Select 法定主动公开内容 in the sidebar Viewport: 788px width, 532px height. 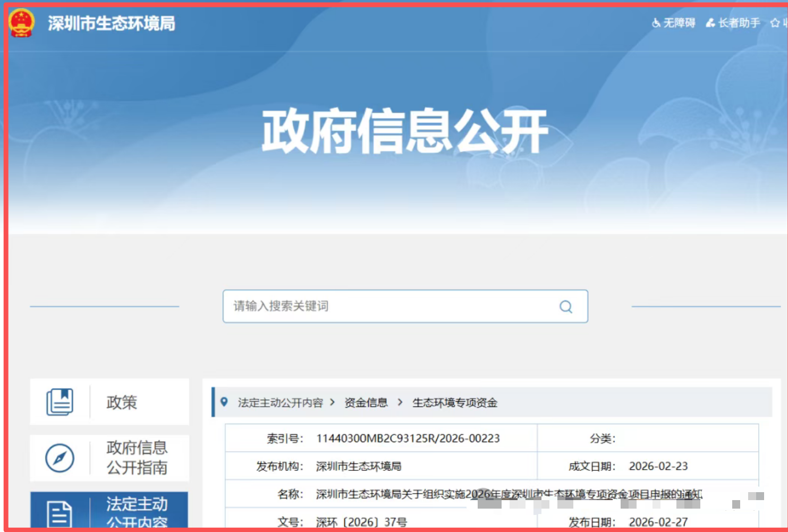click(137, 511)
